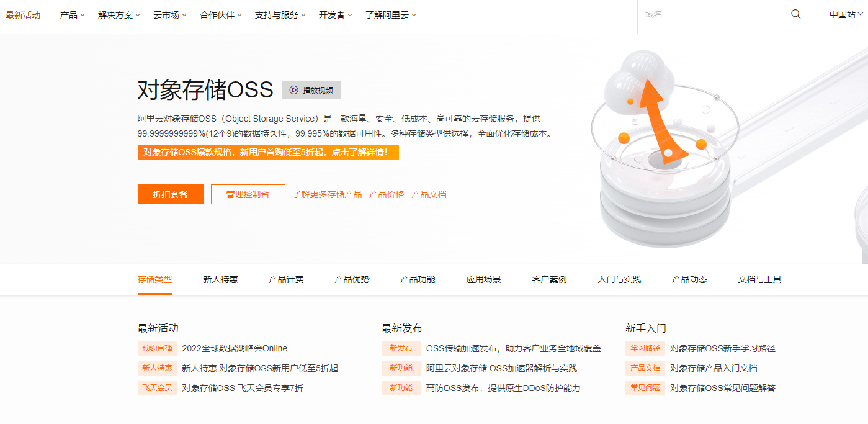Follow the 了解更多存储产品 link
The height and width of the screenshot is (424, 868).
(327, 194)
